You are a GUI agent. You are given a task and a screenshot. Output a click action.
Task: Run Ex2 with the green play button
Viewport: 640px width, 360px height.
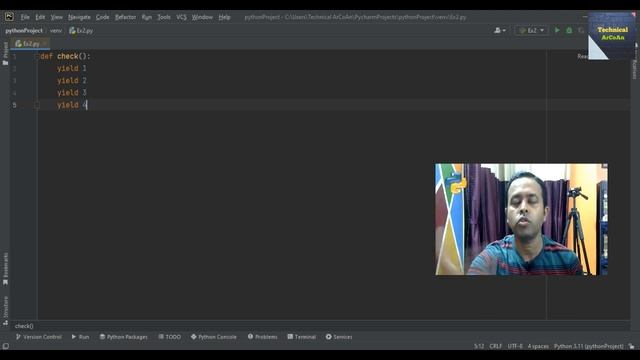click(x=557, y=30)
